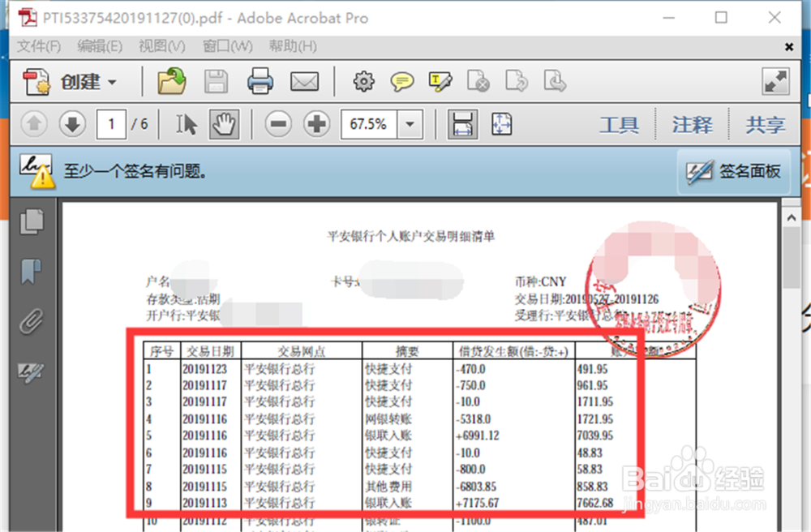
Task: Select the highlight text tool icon
Action: (x=440, y=82)
